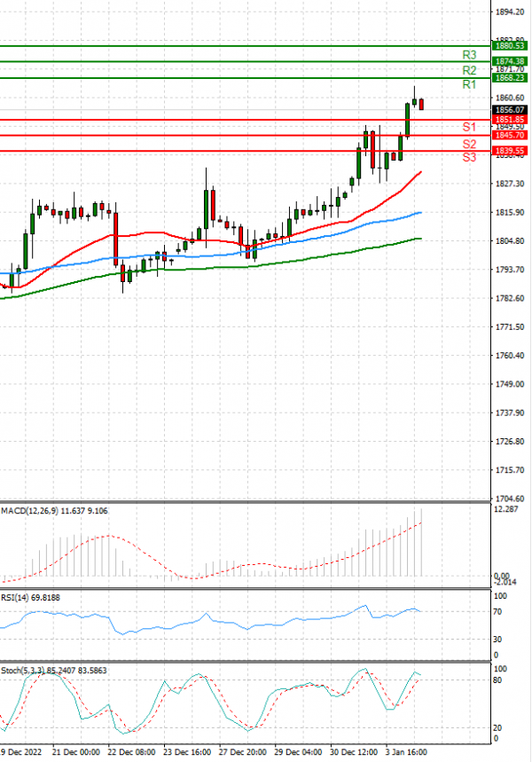
Task: Click the 1737.90 price axis label
Action: click(x=510, y=413)
